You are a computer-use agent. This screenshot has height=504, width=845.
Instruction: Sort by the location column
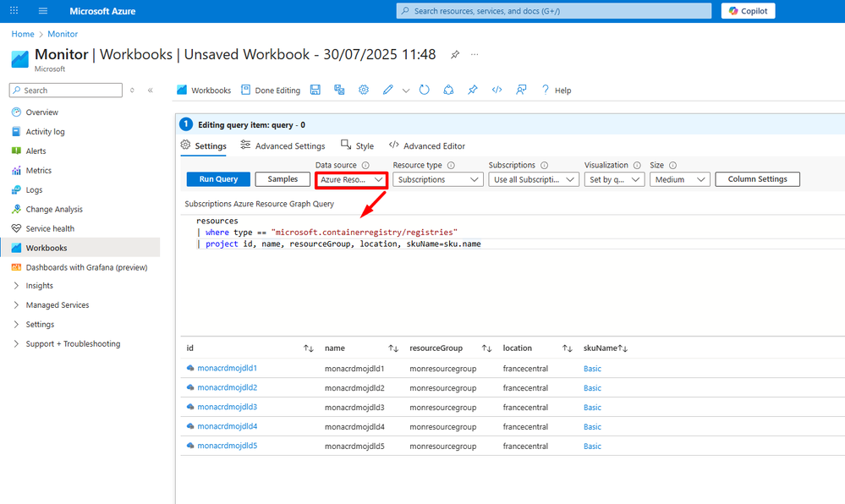click(567, 348)
